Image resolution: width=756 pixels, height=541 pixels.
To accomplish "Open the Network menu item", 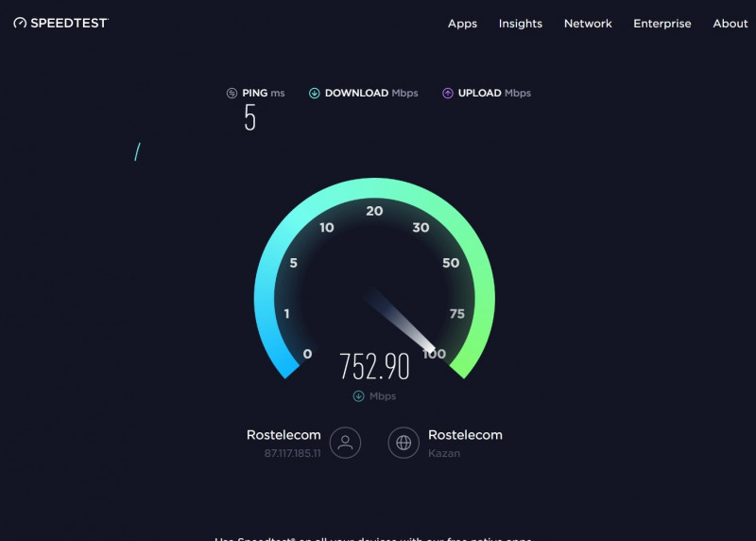I will tap(588, 23).
